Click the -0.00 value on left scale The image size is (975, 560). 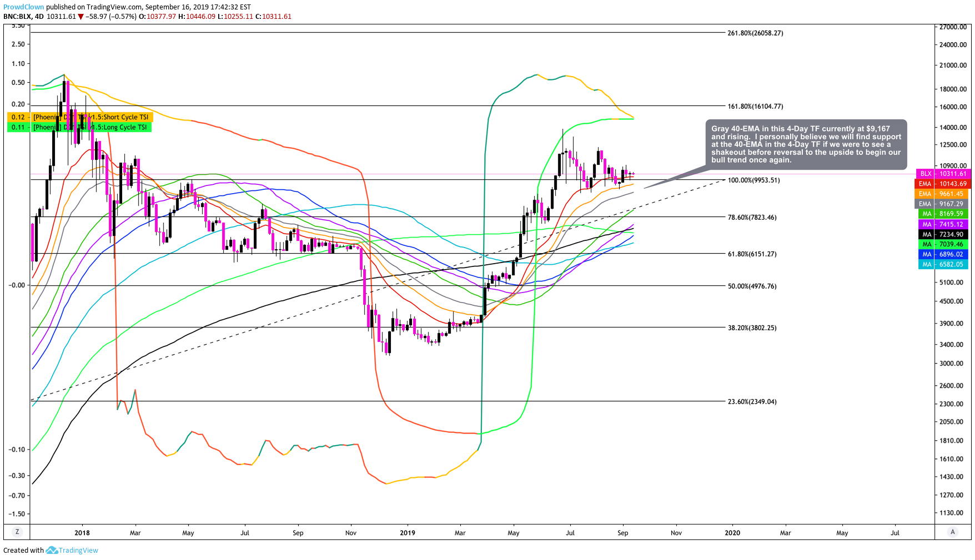17,285
